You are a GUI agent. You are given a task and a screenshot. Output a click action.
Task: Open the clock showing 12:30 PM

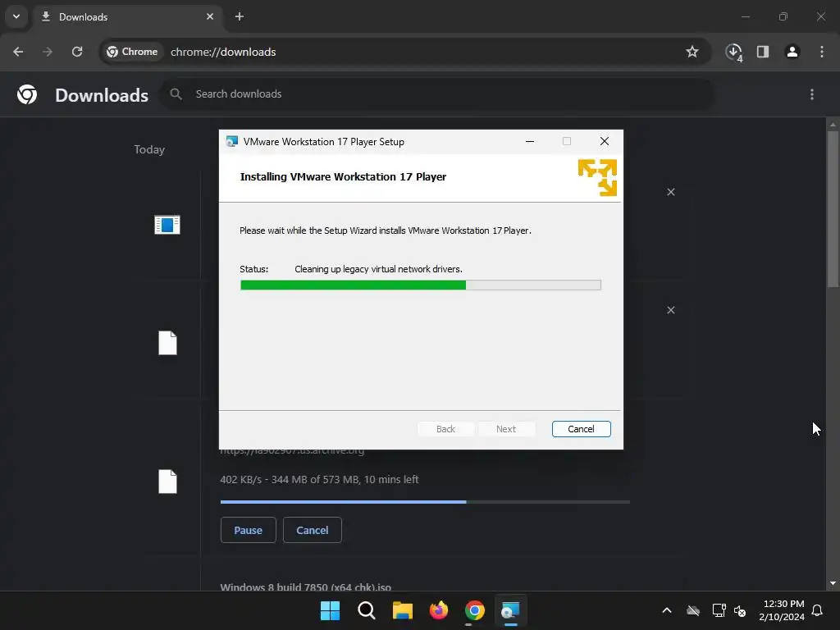(782, 610)
